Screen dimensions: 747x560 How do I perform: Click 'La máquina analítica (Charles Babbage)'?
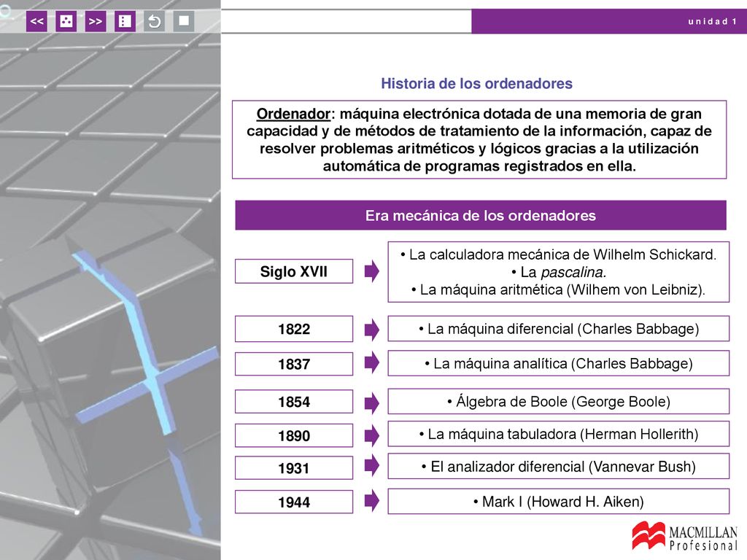click(x=558, y=363)
